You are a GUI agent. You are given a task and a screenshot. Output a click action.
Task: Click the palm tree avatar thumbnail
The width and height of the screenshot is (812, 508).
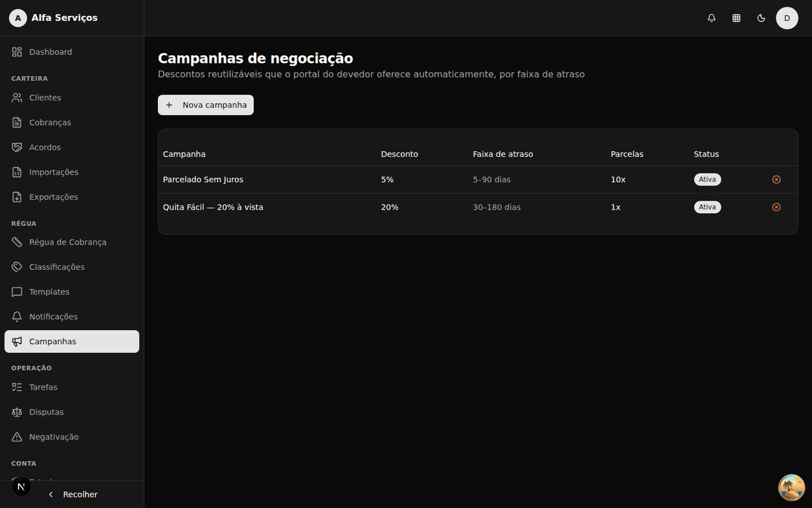pos(792,488)
